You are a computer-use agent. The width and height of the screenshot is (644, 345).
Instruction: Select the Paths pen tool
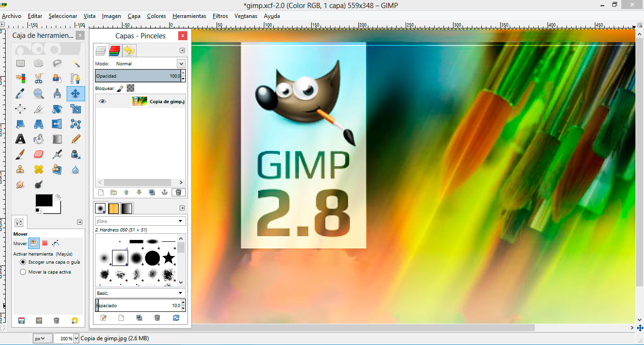pyautogui.click(x=76, y=78)
